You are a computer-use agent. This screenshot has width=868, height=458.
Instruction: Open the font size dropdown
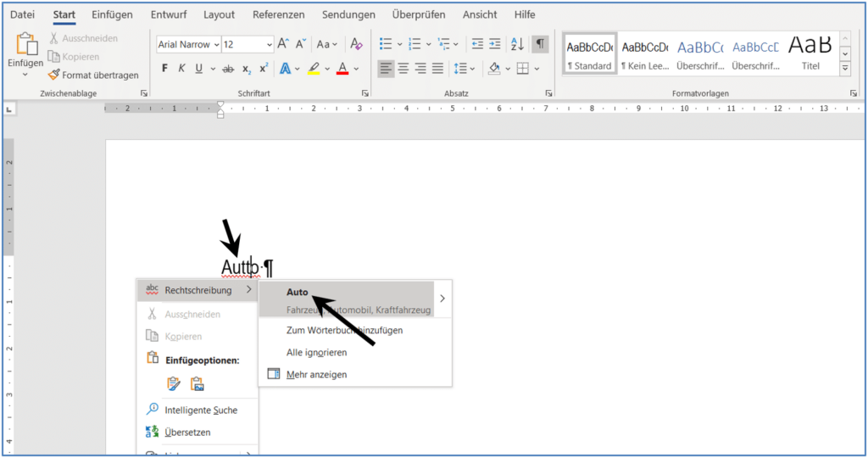[x=270, y=44]
